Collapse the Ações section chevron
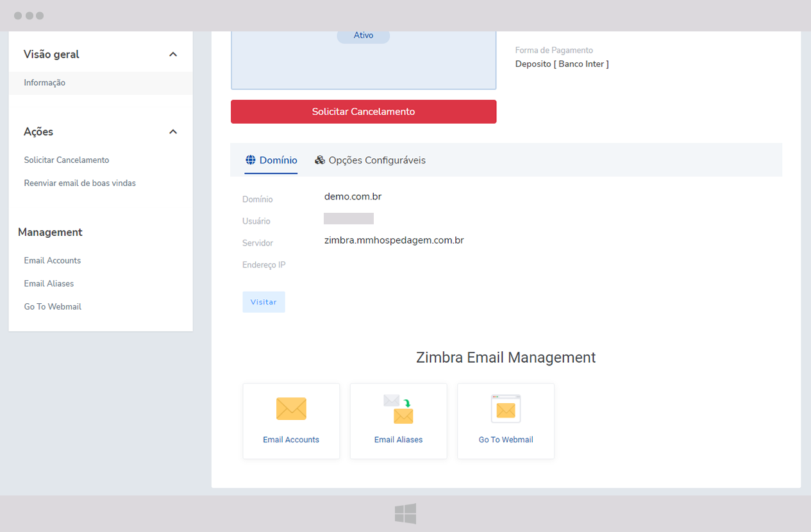The image size is (811, 532). tap(172, 131)
